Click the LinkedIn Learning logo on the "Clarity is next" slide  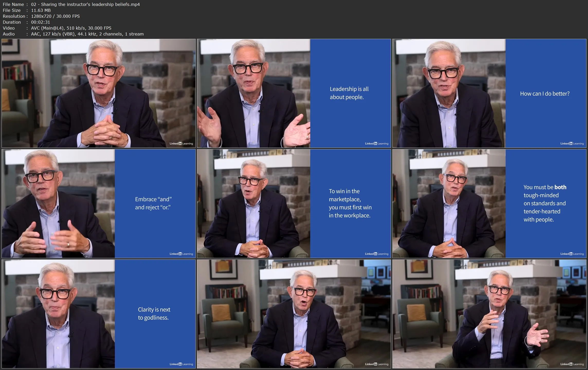[x=181, y=364]
